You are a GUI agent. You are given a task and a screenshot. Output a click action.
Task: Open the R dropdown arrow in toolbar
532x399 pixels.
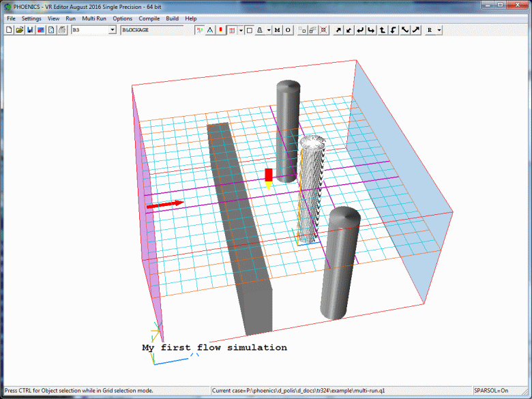(439, 30)
